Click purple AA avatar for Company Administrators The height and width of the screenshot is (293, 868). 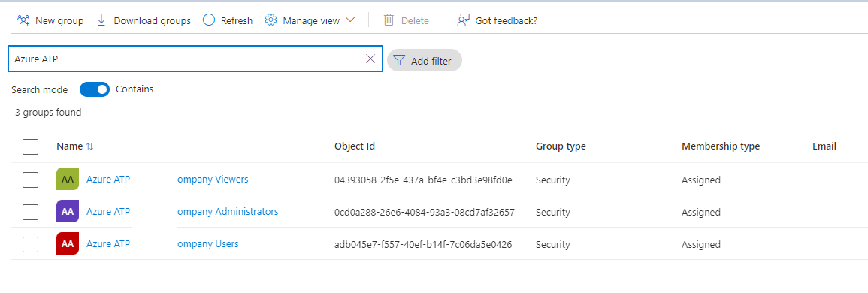pos(68,211)
